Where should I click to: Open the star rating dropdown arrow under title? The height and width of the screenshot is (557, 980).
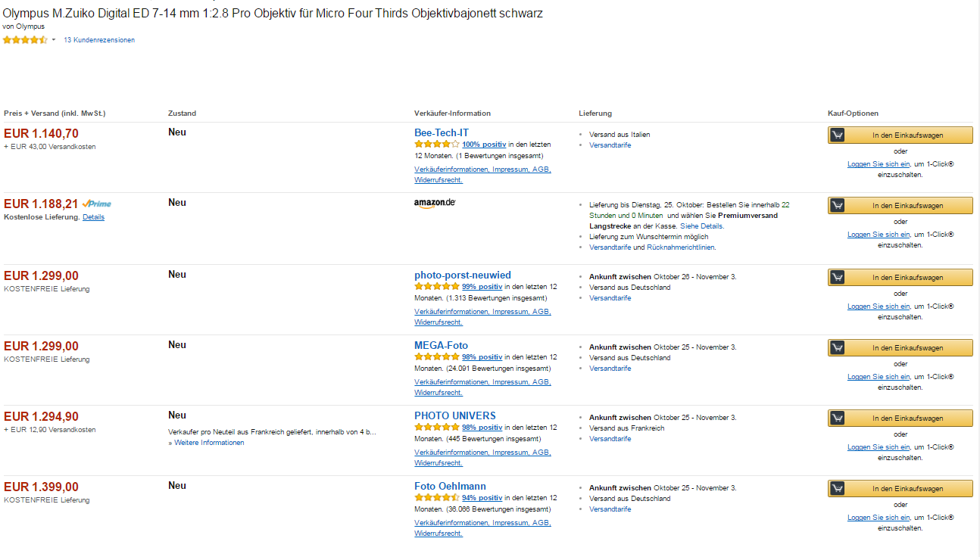(x=54, y=40)
